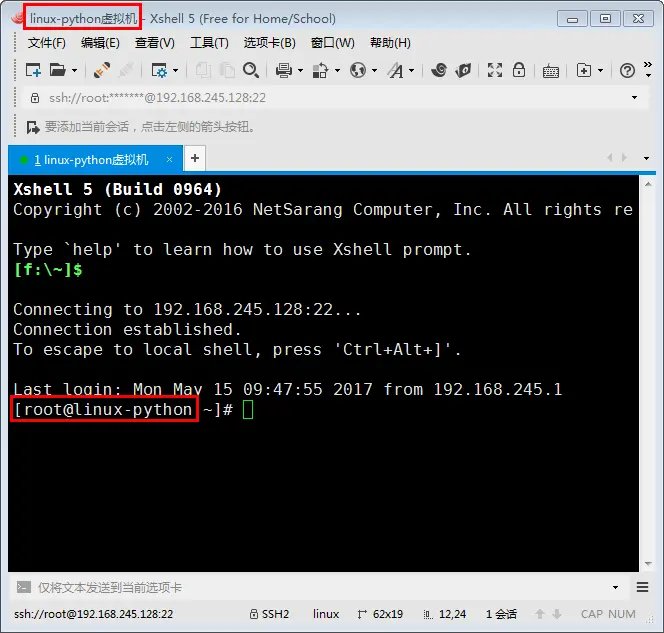The width and height of the screenshot is (664, 633).
Task: Click the Help question mark icon
Action: click(x=627, y=70)
